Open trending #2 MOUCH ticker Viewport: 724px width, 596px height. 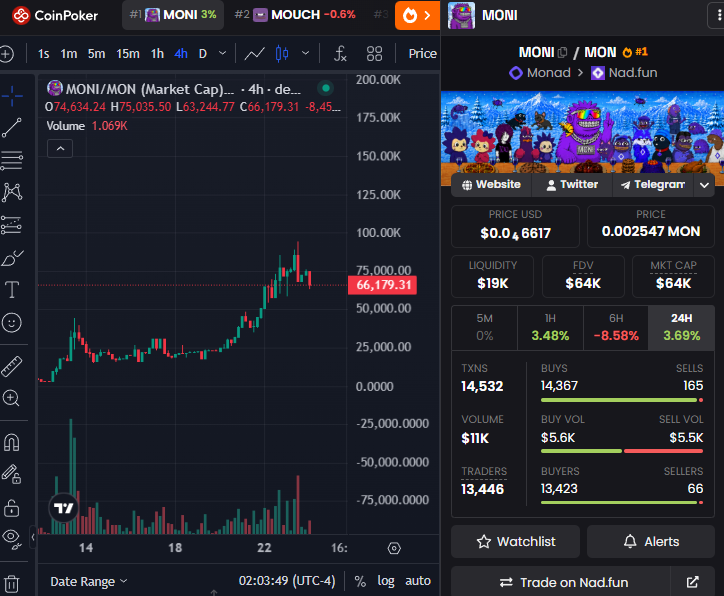pyautogui.click(x=295, y=15)
